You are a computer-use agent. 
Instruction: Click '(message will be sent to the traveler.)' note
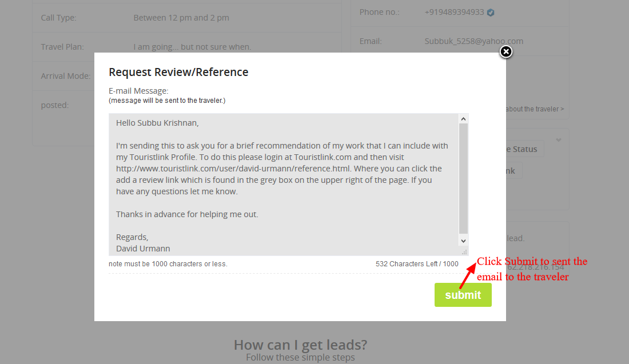coord(167,101)
